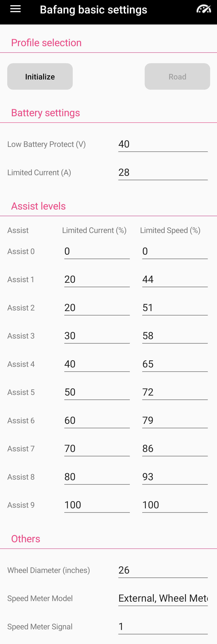This screenshot has height=644, width=217.
Task: Focus the battery Limited Current (A) field
Action: click(x=163, y=173)
